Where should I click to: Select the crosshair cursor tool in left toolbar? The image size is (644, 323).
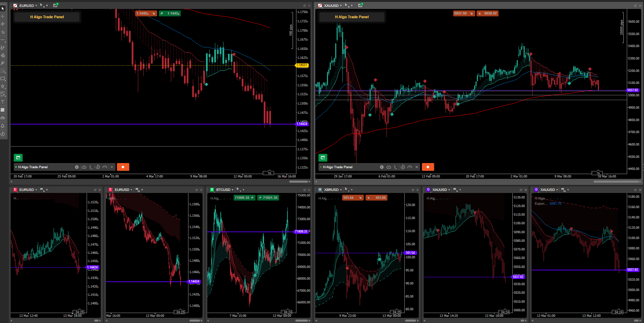tap(3, 16)
